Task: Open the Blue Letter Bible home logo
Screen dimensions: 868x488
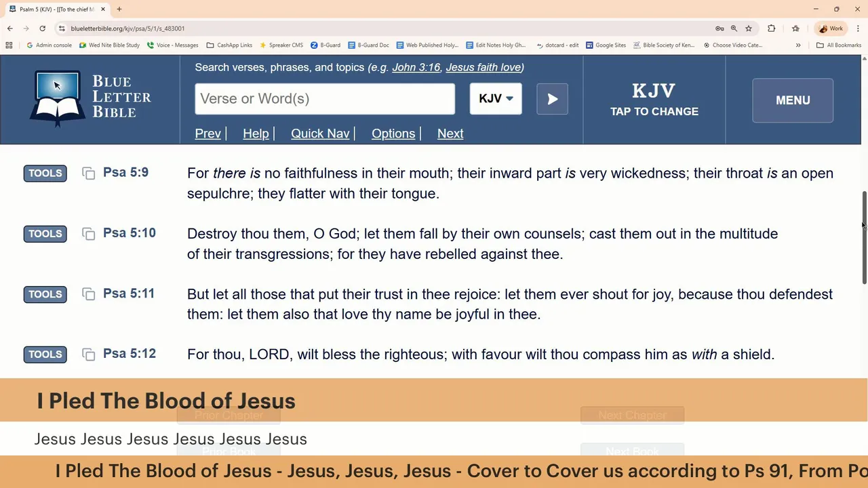Action: [90, 99]
